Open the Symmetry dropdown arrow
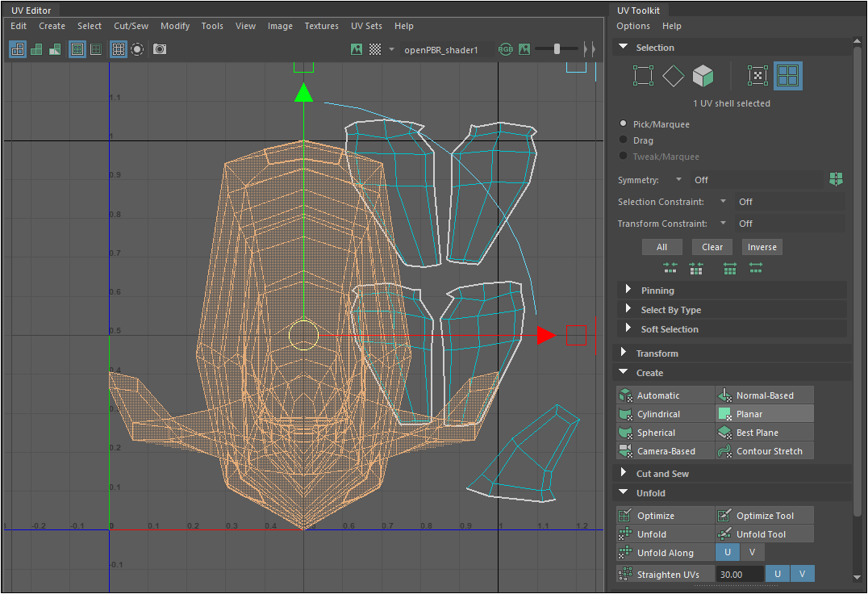 click(678, 180)
